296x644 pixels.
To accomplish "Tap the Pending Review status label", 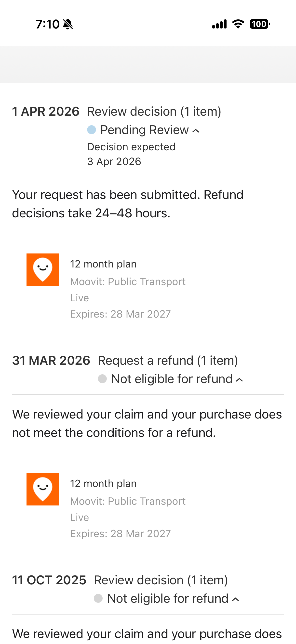I will point(144,130).
